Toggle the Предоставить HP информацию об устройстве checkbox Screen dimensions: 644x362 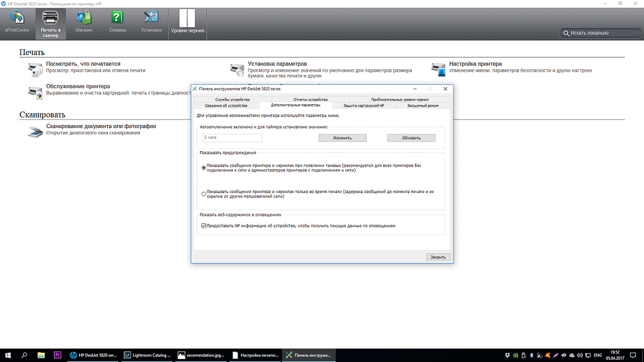tap(204, 226)
